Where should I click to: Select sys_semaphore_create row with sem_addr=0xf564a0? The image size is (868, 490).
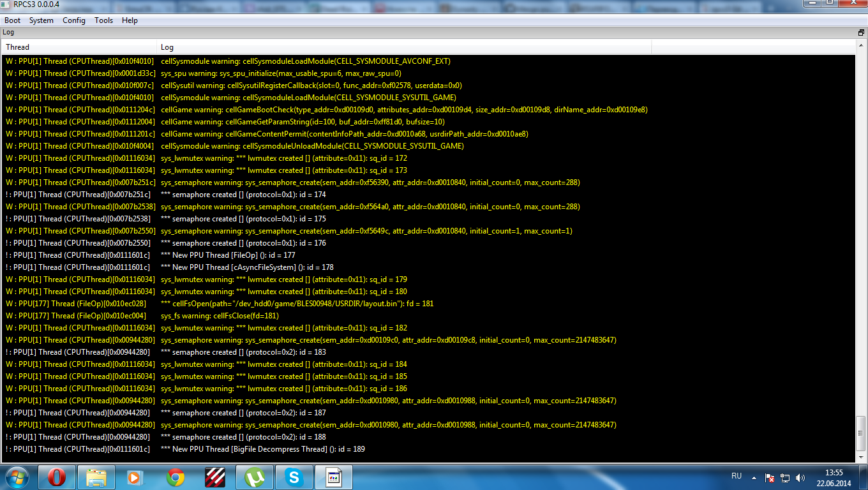pyautogui.click(x=428, y=207)
